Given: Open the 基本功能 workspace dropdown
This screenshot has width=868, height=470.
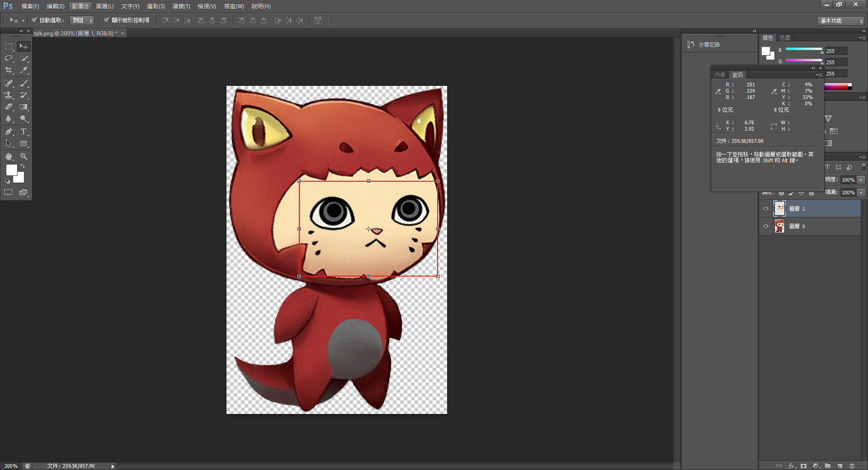Looking at the screenshot, I should click(x=841, y=21).
